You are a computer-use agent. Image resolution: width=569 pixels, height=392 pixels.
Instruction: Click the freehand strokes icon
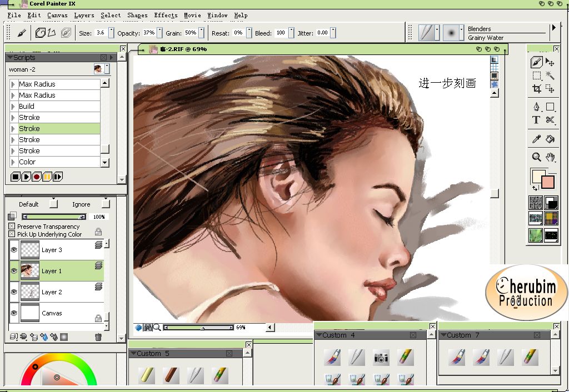(x=40, y=33)
